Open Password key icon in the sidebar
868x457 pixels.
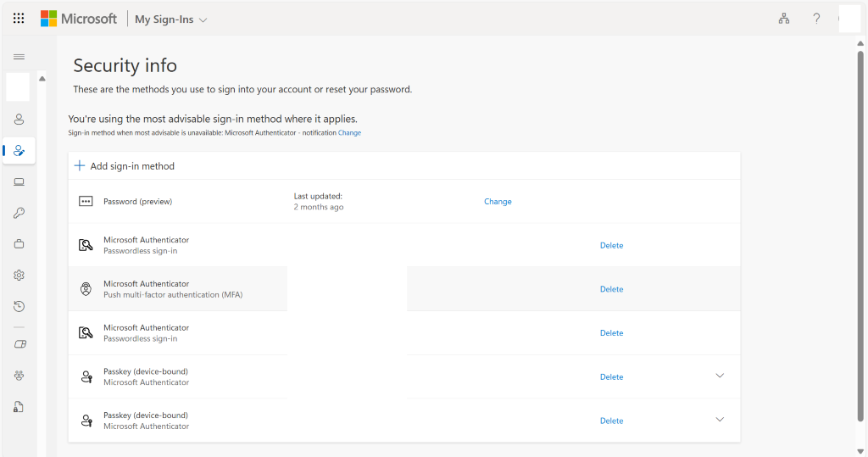coord(19,213)
